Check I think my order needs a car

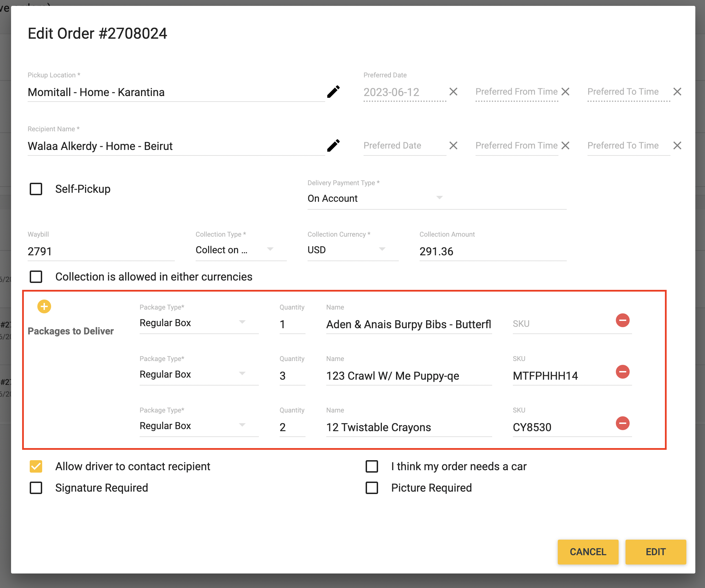tap(372, 466)
